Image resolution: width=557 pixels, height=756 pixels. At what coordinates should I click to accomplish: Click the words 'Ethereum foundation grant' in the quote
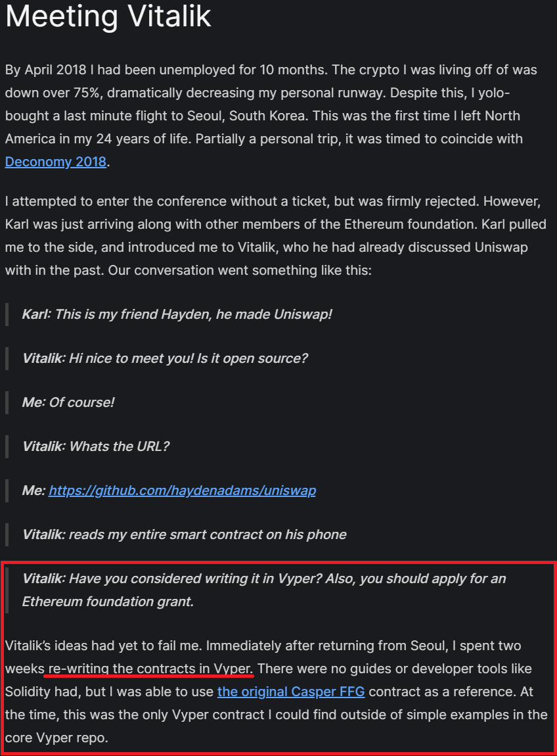pos(108,602)
